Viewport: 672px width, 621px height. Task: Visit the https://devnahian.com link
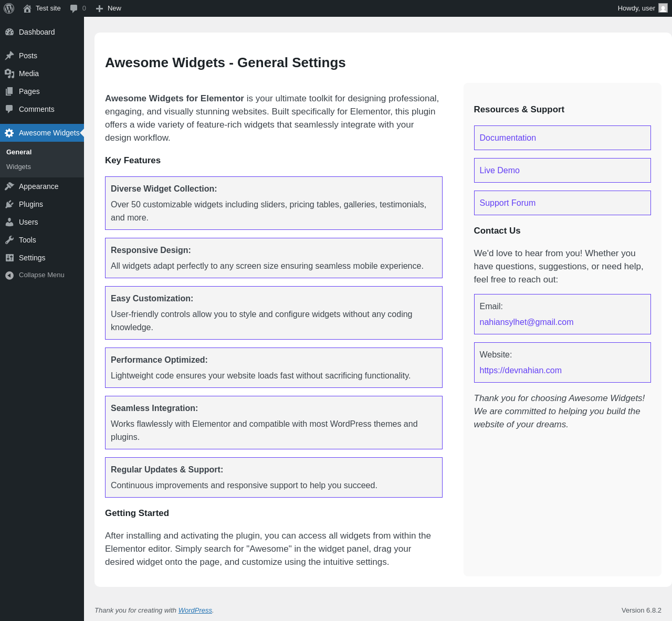click(x=520, y=370)
